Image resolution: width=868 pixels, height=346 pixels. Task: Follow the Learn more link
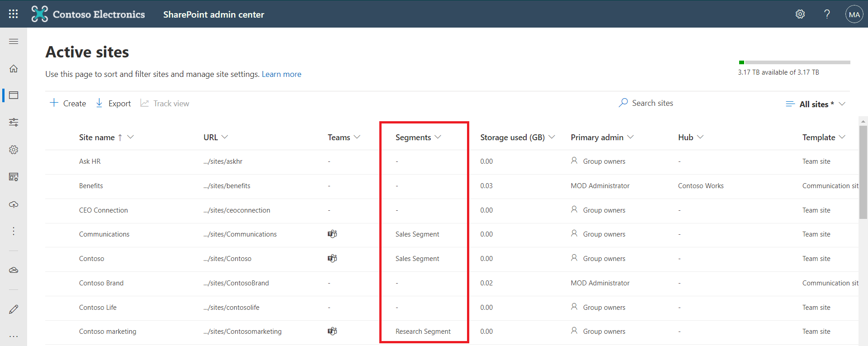281,74
